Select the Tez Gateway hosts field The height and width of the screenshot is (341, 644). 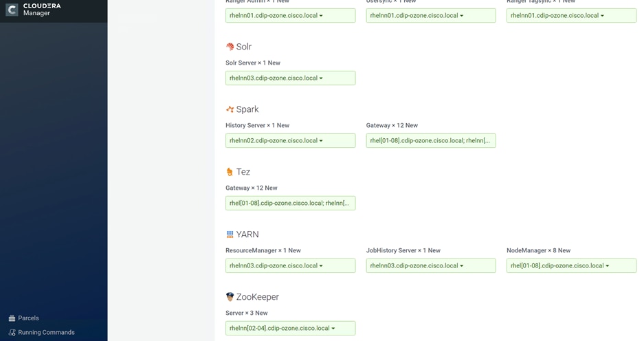[x=290, y=203]
